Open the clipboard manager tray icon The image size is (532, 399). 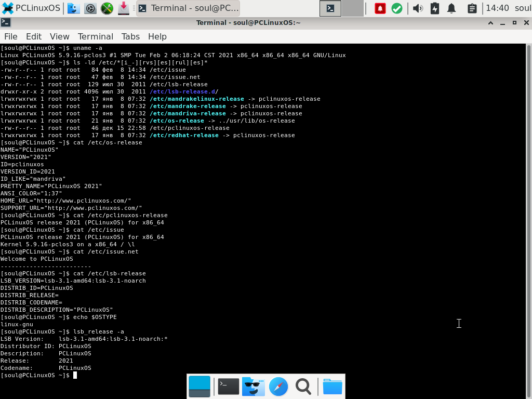[472, 8]
